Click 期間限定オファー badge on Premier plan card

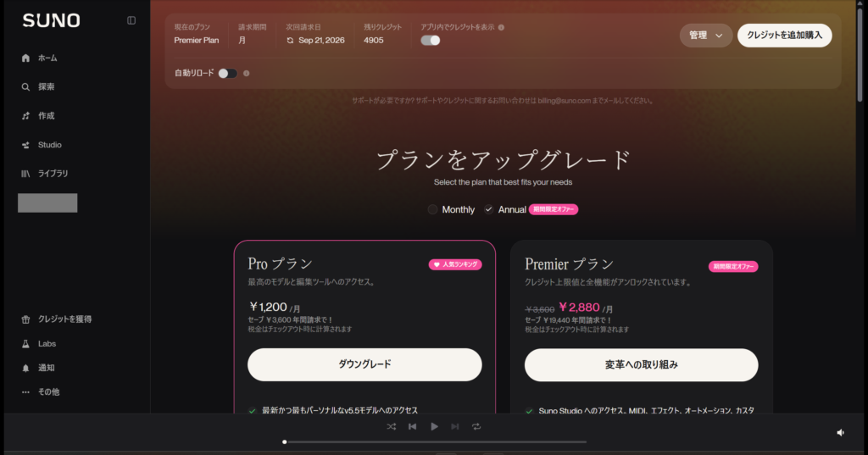click(733, 267)
